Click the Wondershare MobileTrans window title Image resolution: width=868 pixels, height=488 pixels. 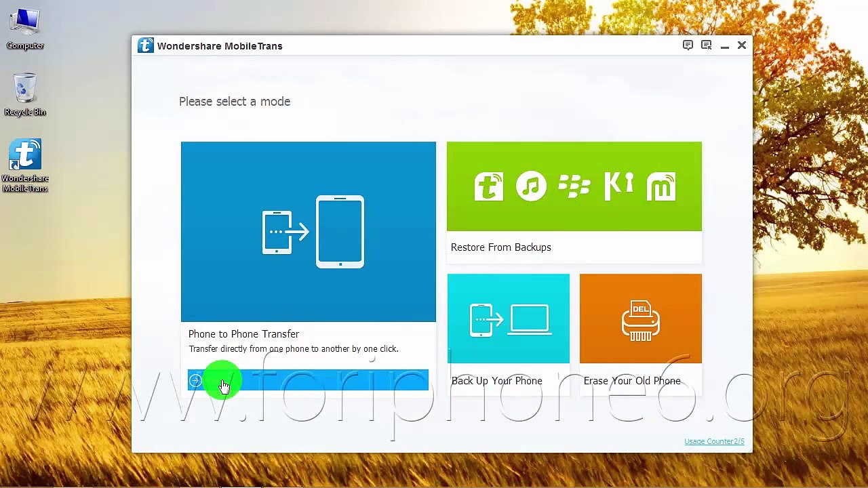pos(220,46)
